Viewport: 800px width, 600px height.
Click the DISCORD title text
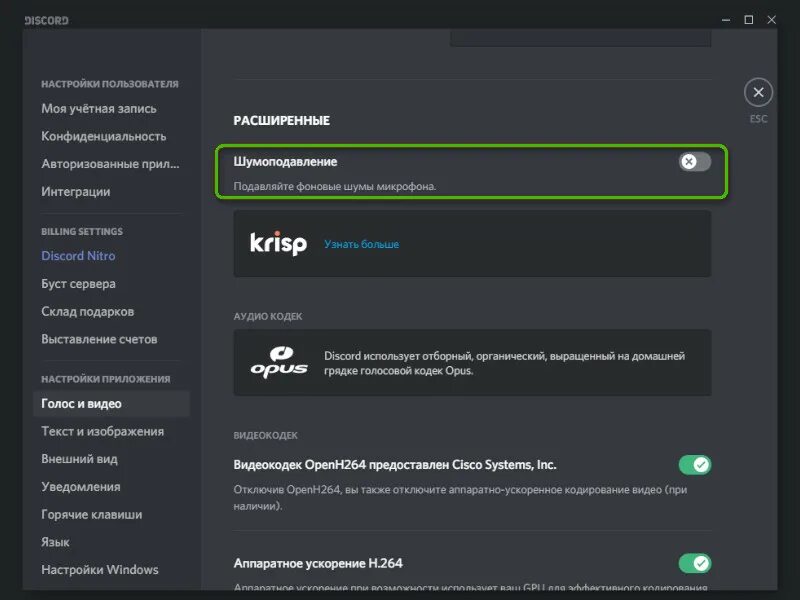[x=46, y=20]
